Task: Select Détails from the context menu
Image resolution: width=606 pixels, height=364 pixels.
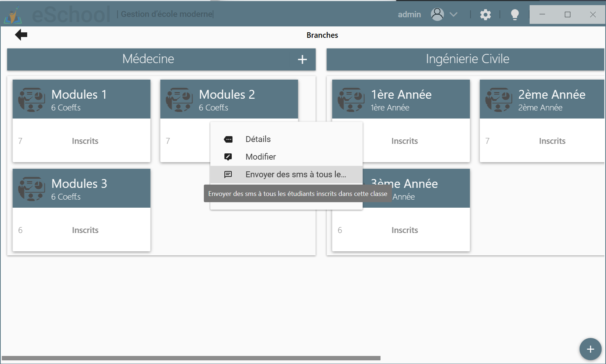Action: 258,139
